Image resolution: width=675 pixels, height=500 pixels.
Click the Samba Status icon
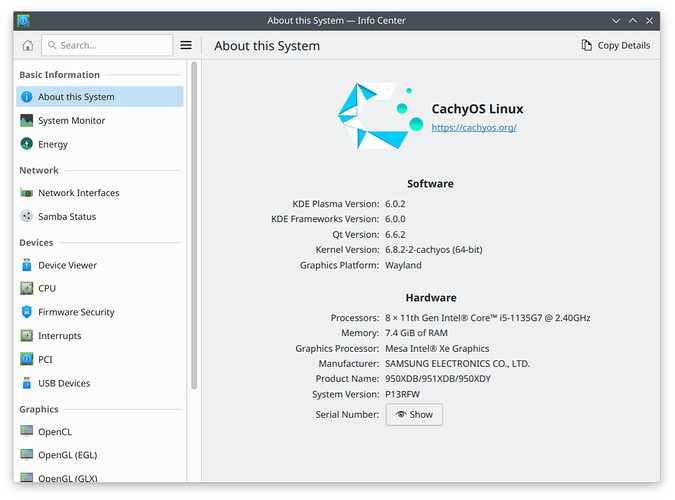point(27,217)
